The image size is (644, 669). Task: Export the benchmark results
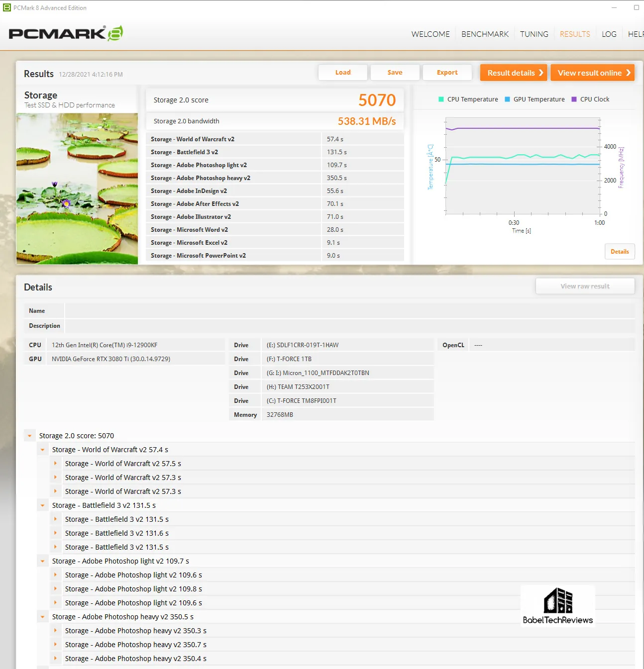447,72
